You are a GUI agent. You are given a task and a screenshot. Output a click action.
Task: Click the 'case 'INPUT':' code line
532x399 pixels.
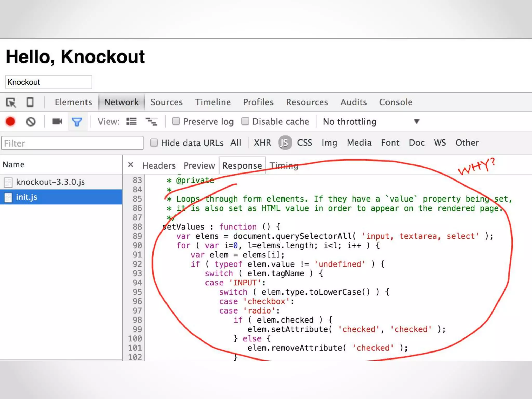[x=235, y=283]
